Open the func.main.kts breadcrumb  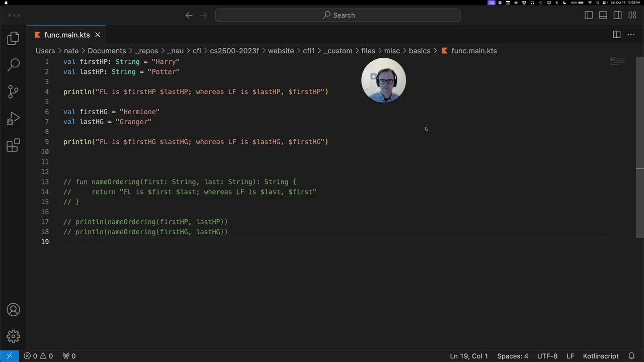point(469,51)
